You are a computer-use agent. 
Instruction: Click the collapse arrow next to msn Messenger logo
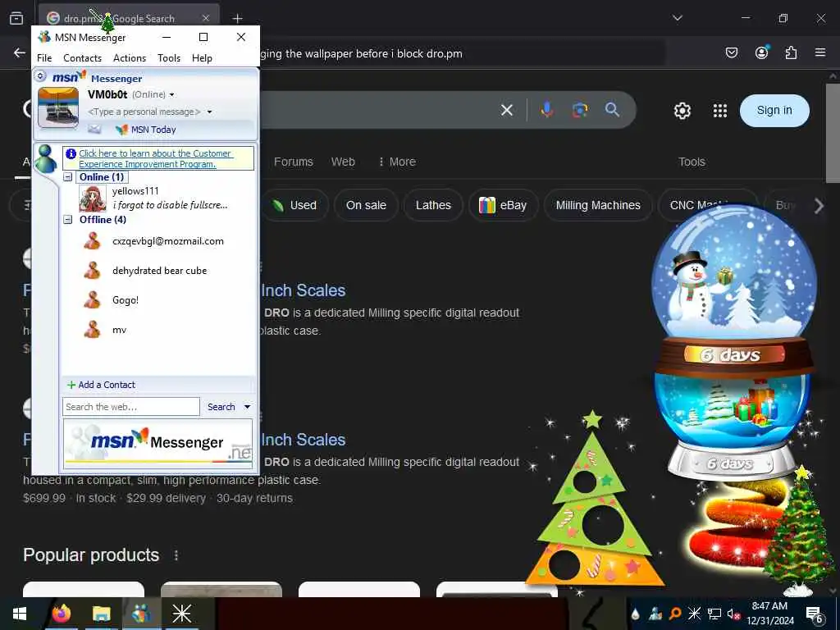(x=40, y=76)
